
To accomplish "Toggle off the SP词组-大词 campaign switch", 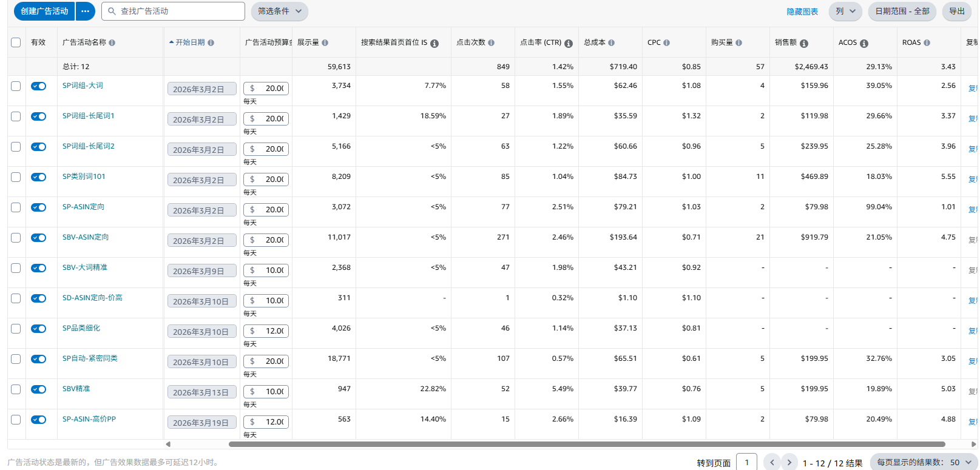I will click(x=39, y=86).
